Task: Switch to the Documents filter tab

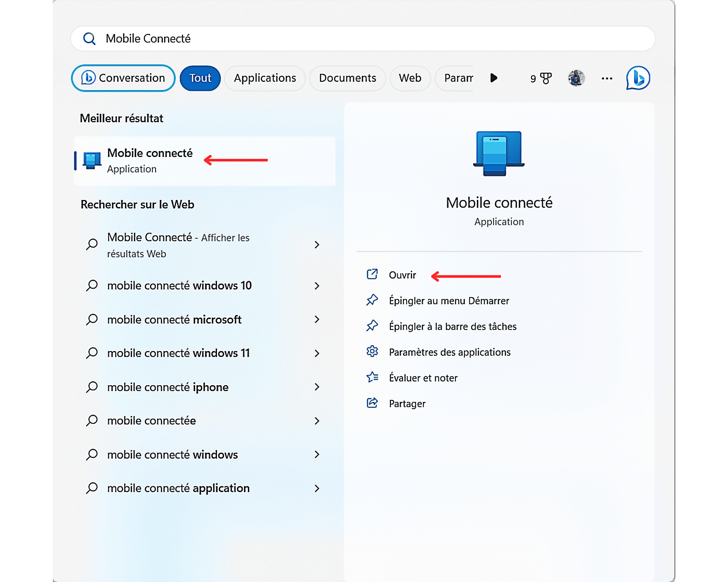Action: [x=347, y=78]
